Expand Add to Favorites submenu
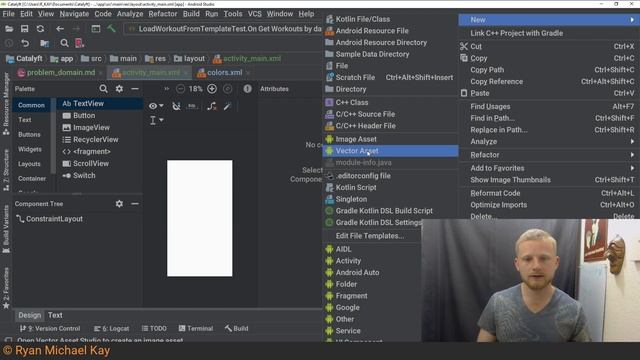This screenshot has width=640, height=360. (x=549, y=168)
